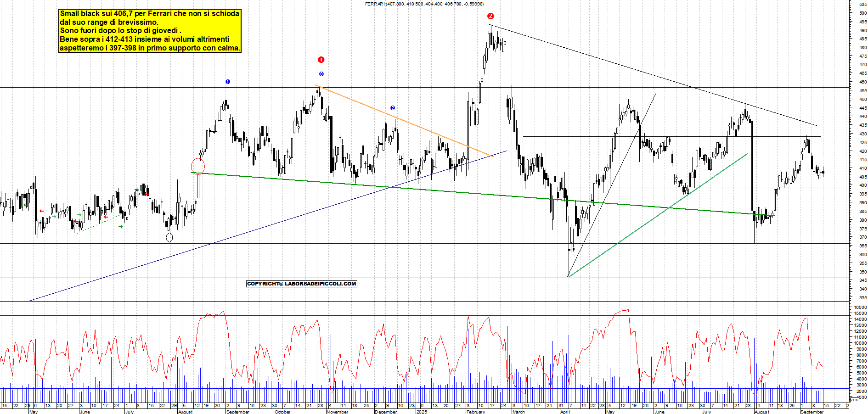Image resolution: width=868 pixels, height=414 pixels.
Task: Select the blue marker 1 above the September high
Action: point(228,82)
